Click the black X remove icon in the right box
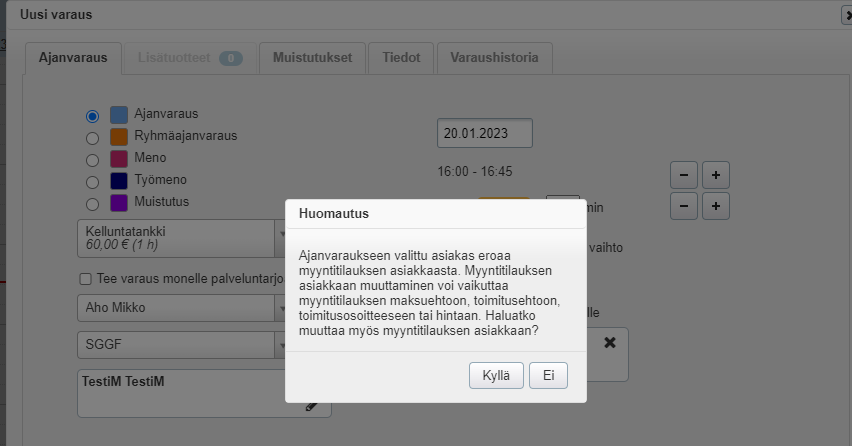Image resolution: width=852 pixels, height=446 pixels. click(x=610, y=342)
